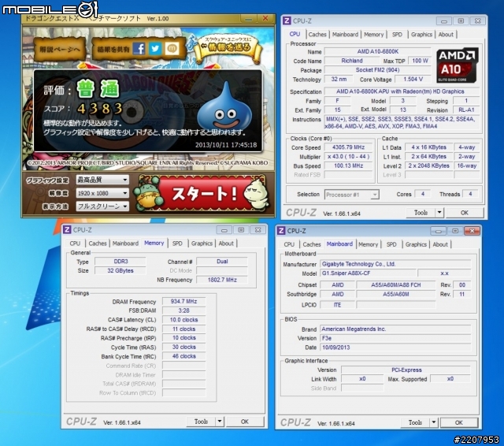Click the memory size 32 GBytes value
This screenshot has width=504, height=446.
tap(120, 270)
